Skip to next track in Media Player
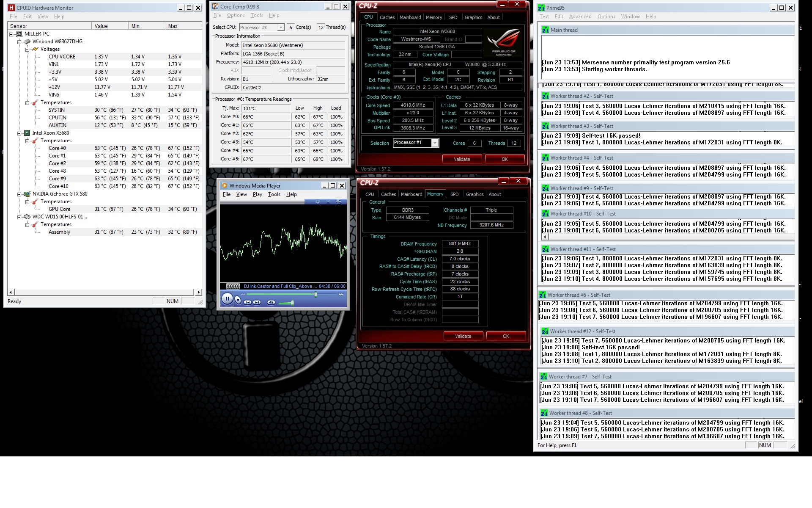Screen dimensions: 812x508 257,302
